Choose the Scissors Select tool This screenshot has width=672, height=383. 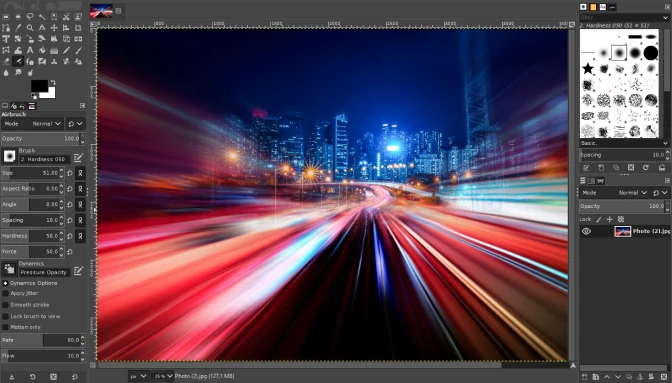[66, 17]
